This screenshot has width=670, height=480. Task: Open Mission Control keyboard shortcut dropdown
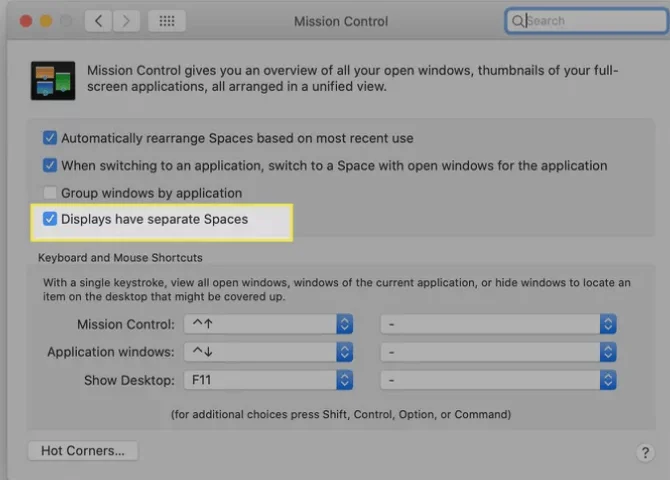(x=268, y=324)
